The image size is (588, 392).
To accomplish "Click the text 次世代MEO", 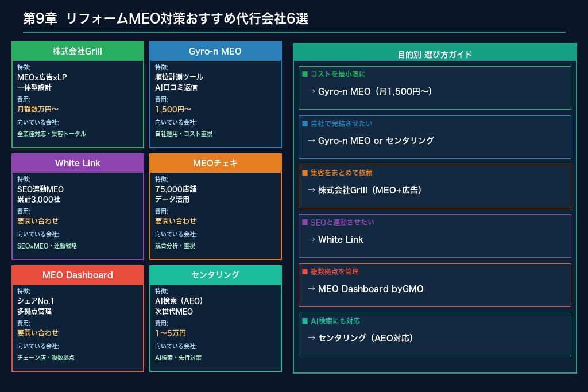I will (x=174, y=312).
